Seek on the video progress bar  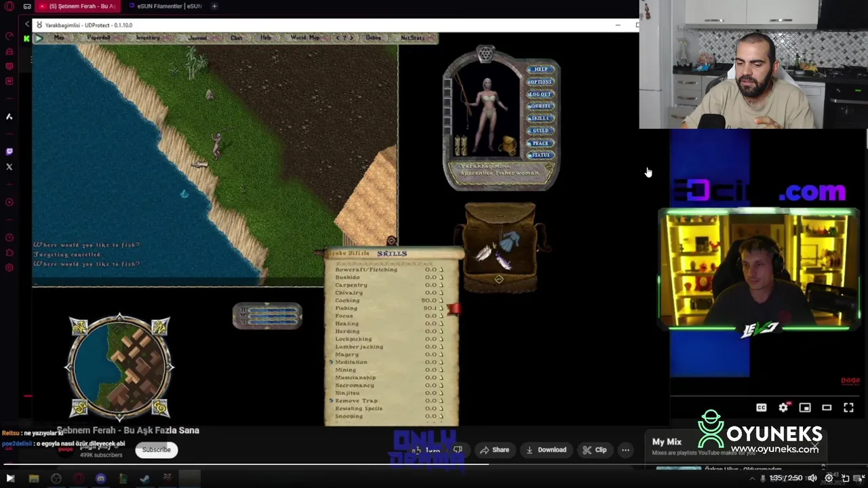[x=434, y=465]
